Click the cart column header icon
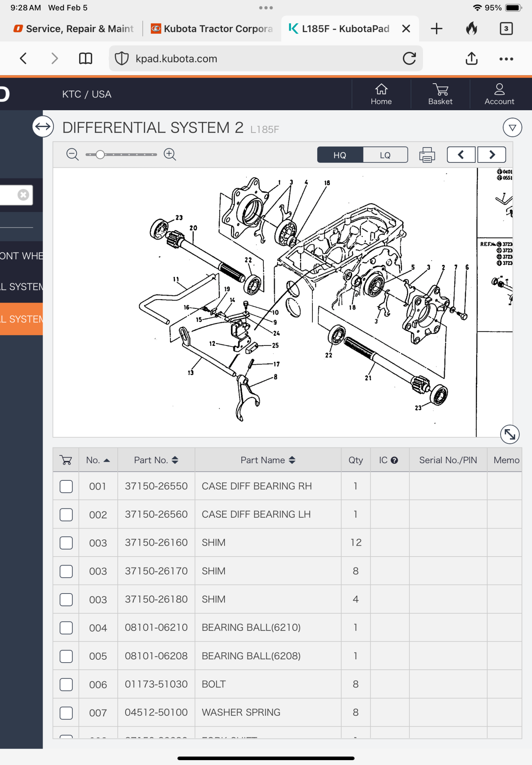This screenshot has width=532, height=765. (x=66, y=460)
